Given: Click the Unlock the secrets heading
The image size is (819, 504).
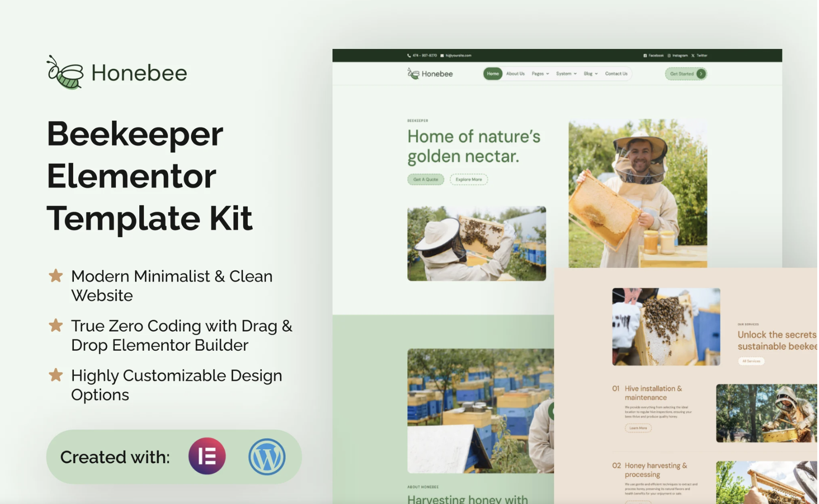Looking at the screenshot, I should coord(777,340).
